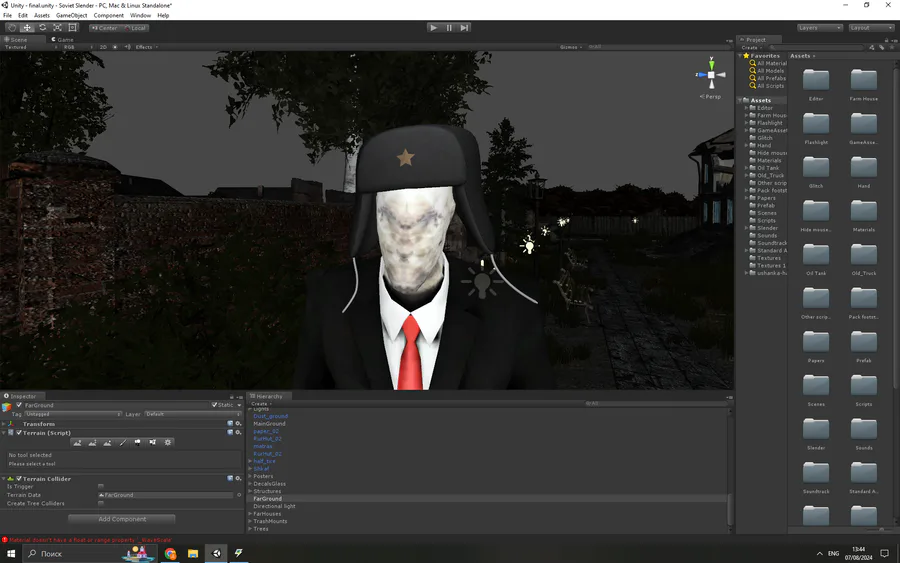Open the Component menu
The height and width of the screenshot is (563, 900).
pos(108,15)
